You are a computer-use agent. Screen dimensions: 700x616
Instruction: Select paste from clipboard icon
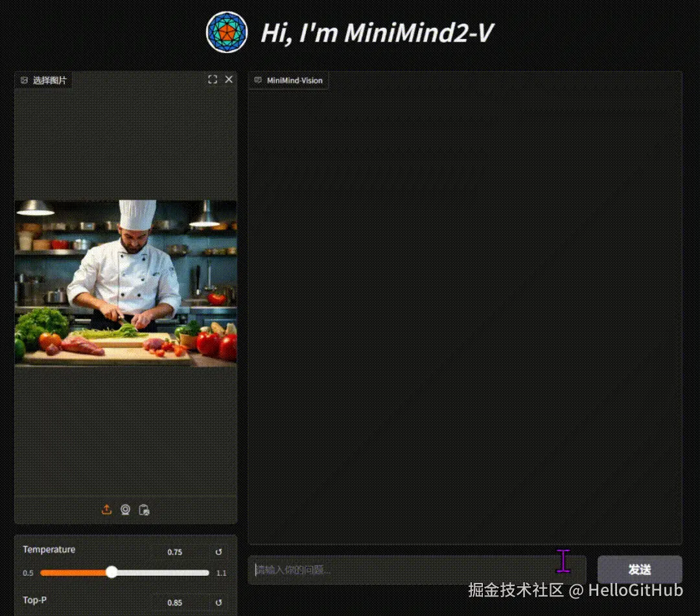point(144,510)
